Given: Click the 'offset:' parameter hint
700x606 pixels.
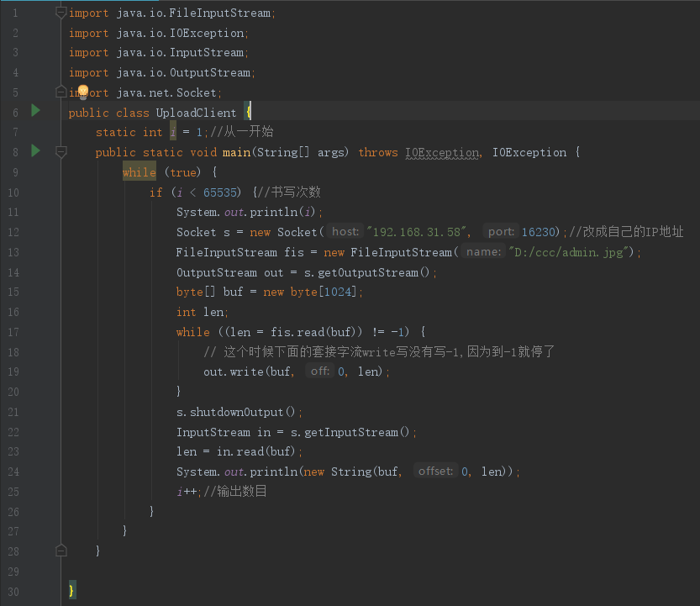Looking at the screenshot, I should pyautogui.click(x=435, y=472).
